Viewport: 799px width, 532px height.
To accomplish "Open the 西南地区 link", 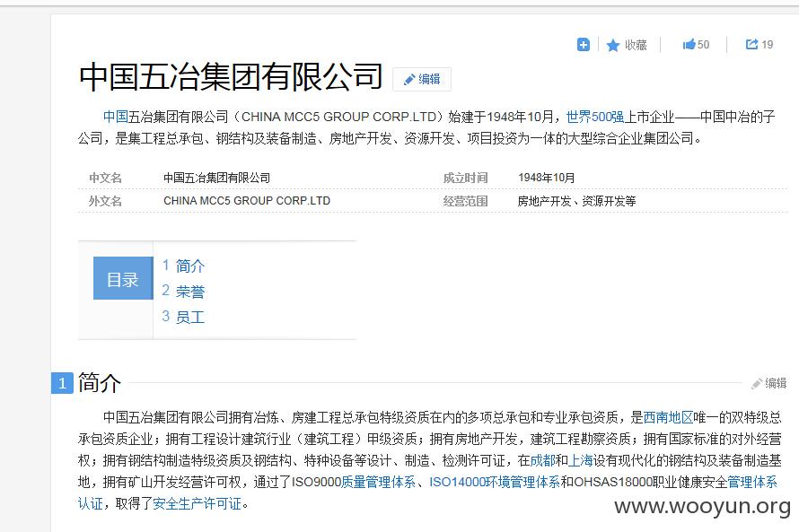I will tap(668, 417).
